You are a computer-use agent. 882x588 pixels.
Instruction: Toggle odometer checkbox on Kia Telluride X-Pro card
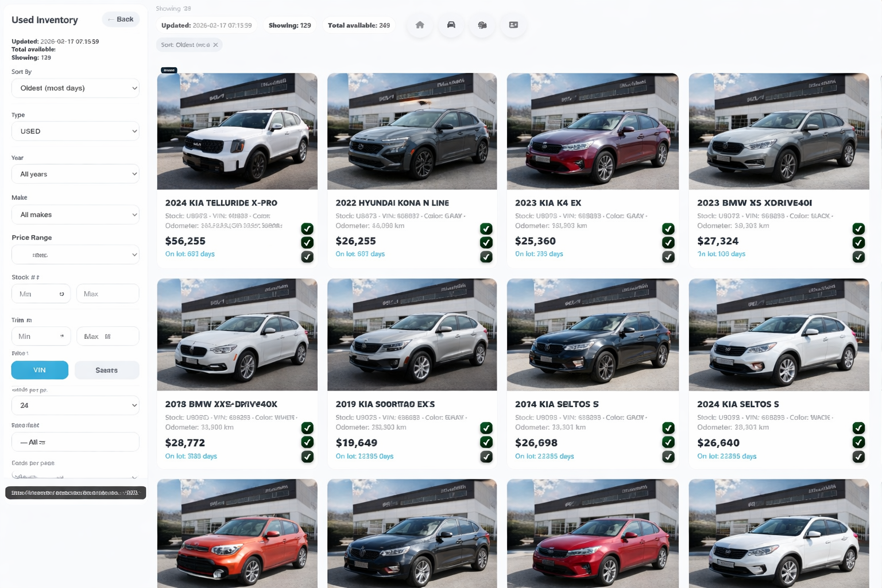(x=307, y=229)
